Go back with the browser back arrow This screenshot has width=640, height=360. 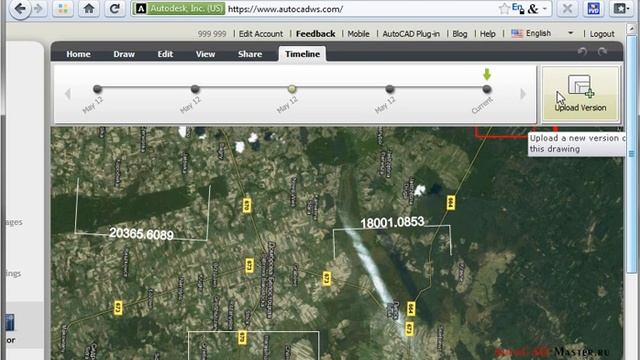pos(20,9)
